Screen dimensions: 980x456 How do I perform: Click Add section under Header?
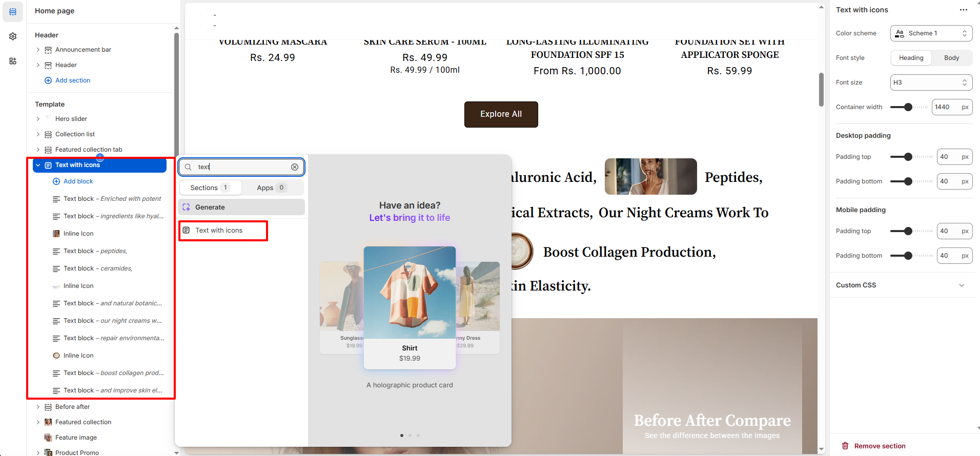(x=72, y=80)
